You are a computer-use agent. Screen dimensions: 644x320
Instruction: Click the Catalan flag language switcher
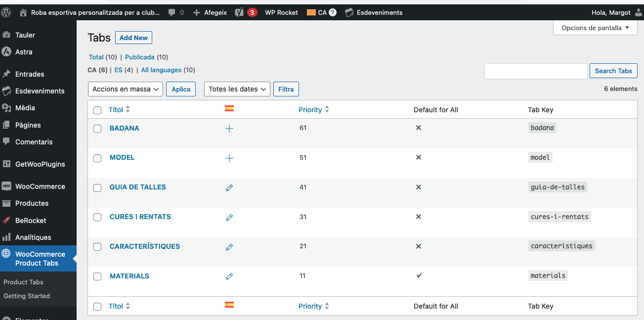click(x=311, y=13)
